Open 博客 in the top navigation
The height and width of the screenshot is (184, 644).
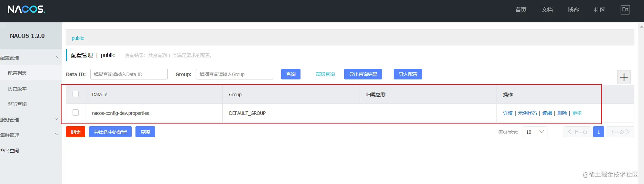tap(573, 10)
